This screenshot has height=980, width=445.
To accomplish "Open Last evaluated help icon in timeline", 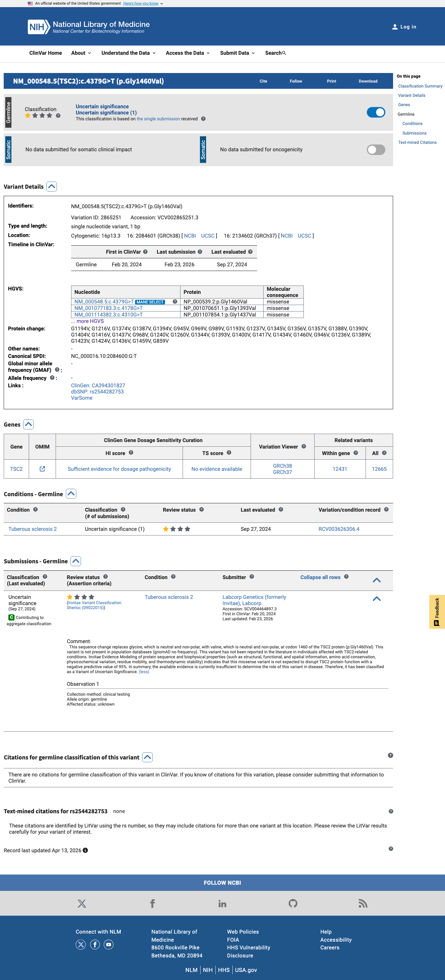I will point(250,252).
